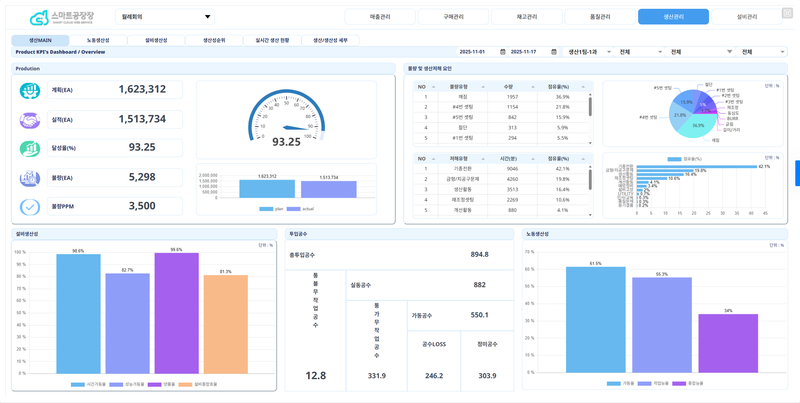This screenshot has height=403, width=800.
Task: Switch to the 노동생산성 tab
Action: tap(99, 40)
